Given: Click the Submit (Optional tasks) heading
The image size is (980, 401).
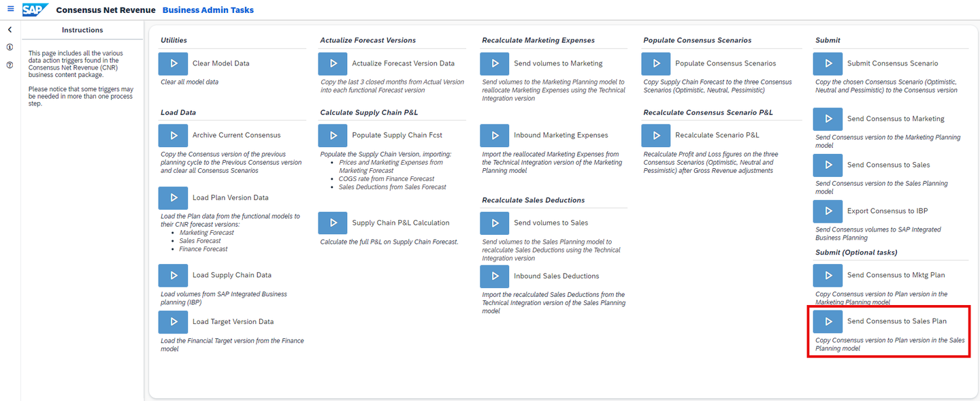Looking at the screenshot, I should 856,253.
